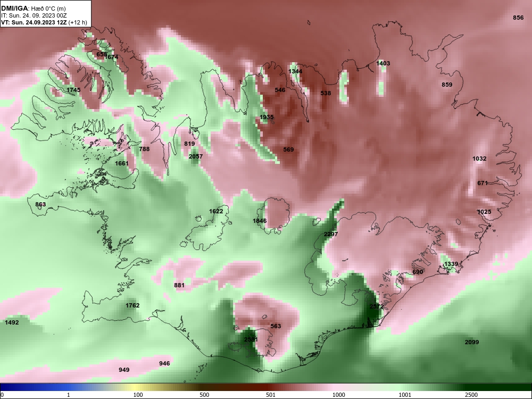Select the value 658 in the Westfjords

pyautogui.click(x=102, y=54)
